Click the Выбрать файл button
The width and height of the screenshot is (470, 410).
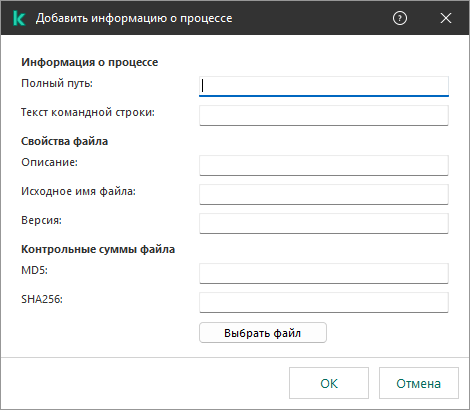click(x=263, y=332)
